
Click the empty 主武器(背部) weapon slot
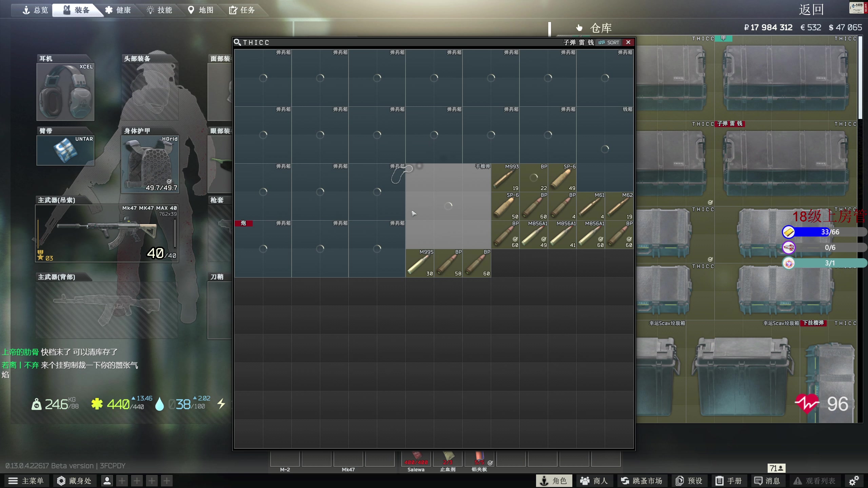(x=107, y=310)
